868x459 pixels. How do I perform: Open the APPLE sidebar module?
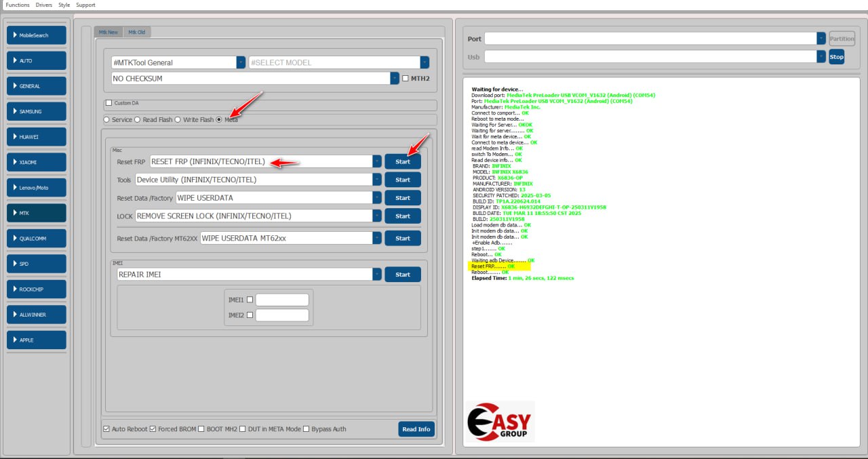point(37,340)
